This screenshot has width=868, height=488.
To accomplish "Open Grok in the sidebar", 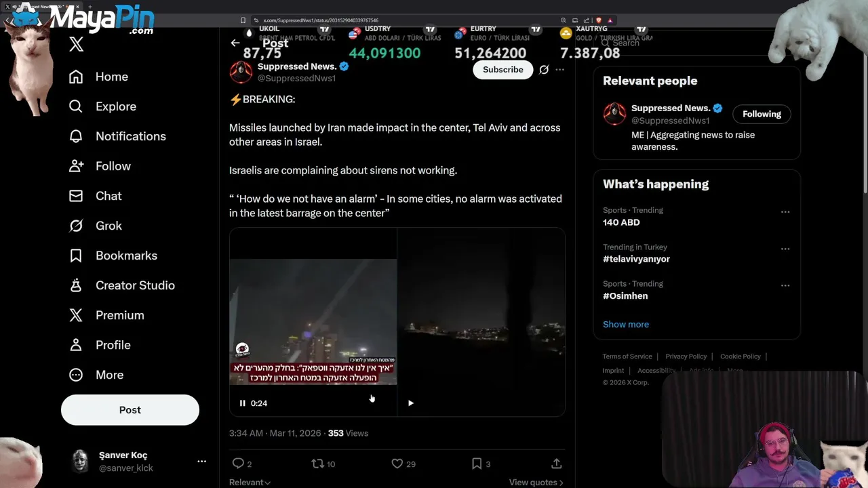I will (x=96, y=226).
